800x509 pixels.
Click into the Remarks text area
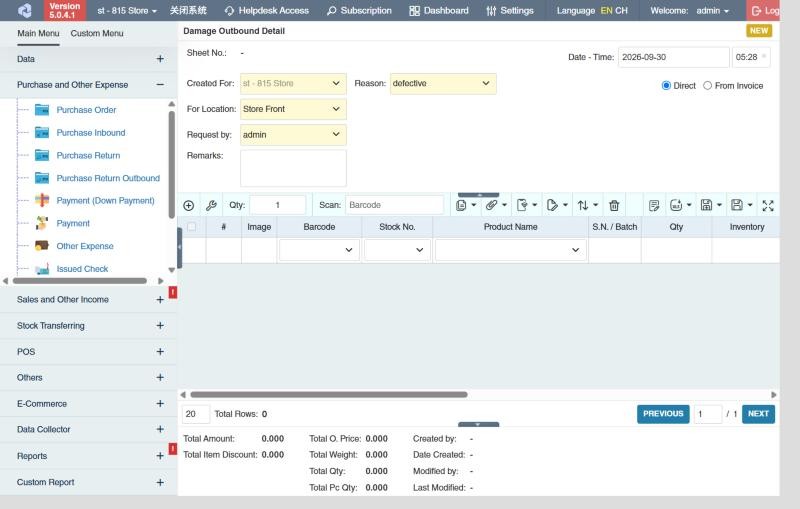[293, 168]
